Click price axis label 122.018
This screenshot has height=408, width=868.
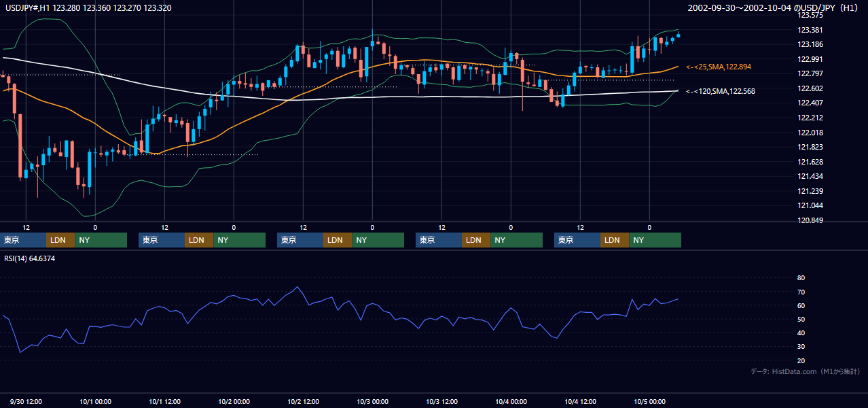810,133
